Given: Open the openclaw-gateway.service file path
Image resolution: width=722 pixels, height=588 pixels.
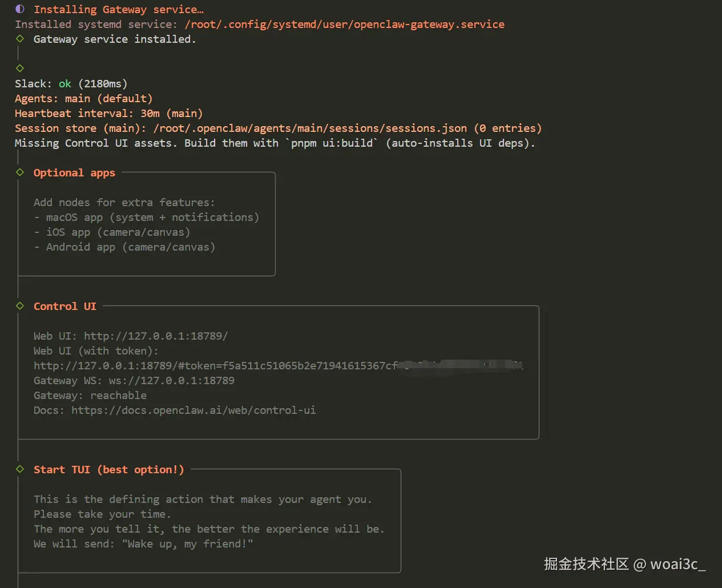Looking at the screenshot, I should [344, 25].
